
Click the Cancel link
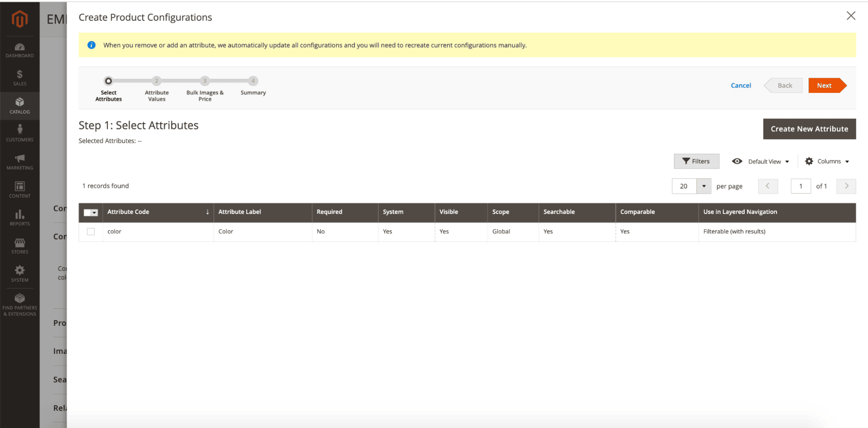[741, 86]
